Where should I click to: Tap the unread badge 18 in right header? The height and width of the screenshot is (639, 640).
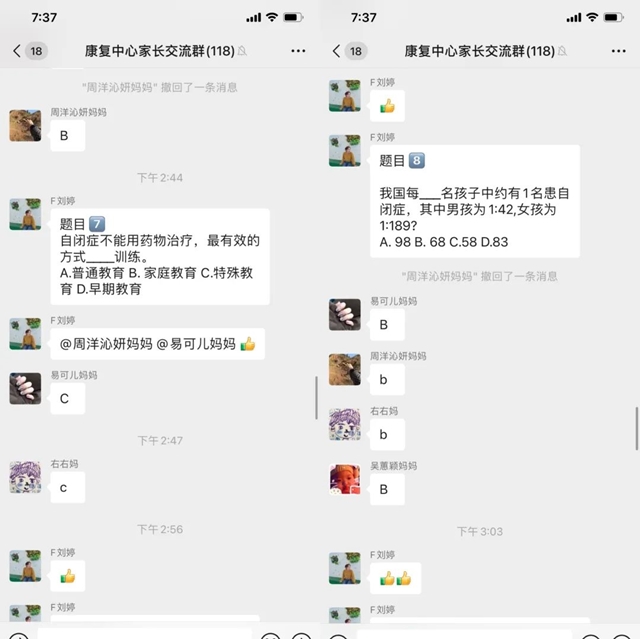(356, 51)
